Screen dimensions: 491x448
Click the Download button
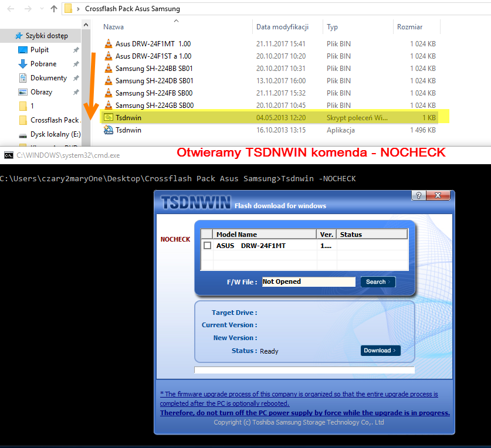click(380, 351)
